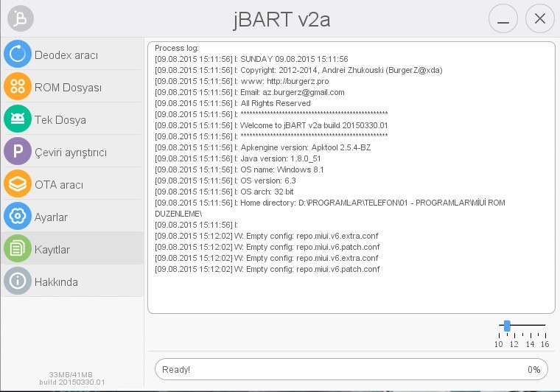Click the 'OS version: 6.3' line
This screenshot has width=560, height=392.
click(x=225, y=181)
